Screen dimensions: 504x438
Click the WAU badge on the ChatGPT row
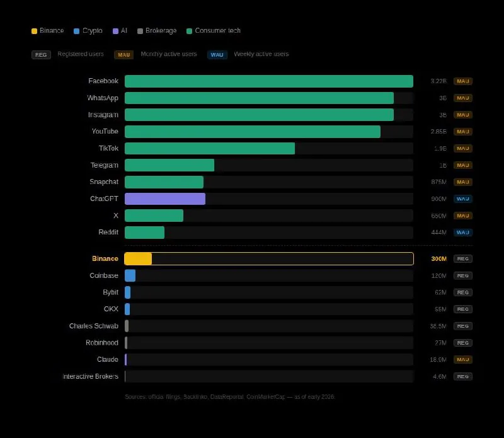[x=462, y=199]
